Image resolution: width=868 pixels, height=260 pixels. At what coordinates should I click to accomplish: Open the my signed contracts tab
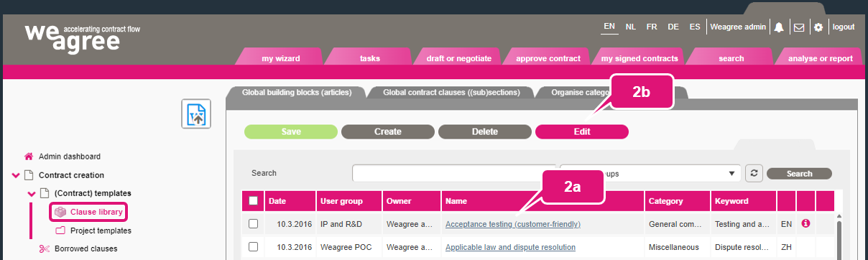(x=640, y=58)
